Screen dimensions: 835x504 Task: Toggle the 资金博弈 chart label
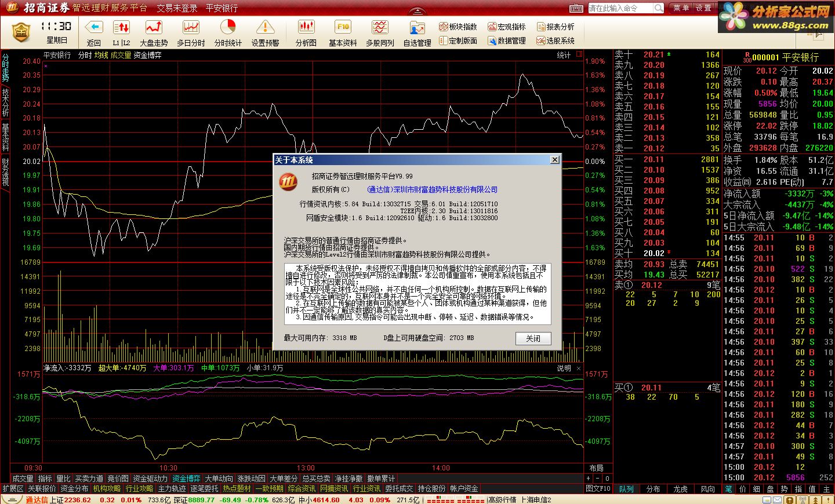148,55
